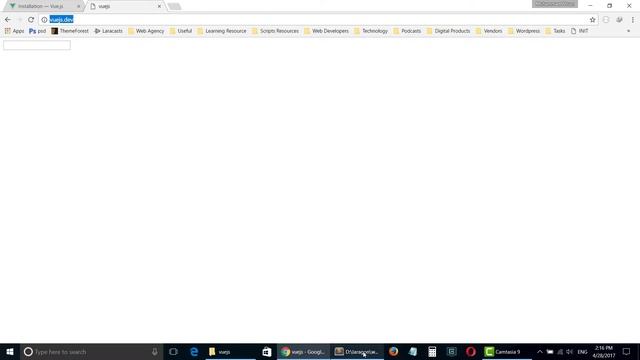Screen dimensions: 640x360
Task: Expand the Technology bookmark folder
Action: coord(371,31)
